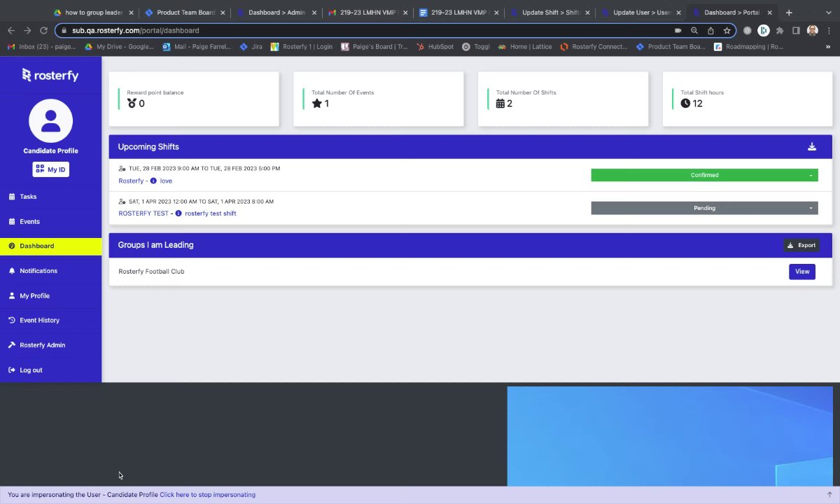Click the star icon for total events
The image size is (840, 504).
click(x=316, y=104)
